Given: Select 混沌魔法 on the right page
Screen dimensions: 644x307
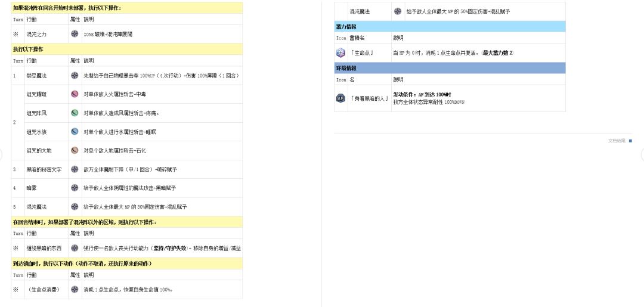Looking at the screenshot, I should (x=360, y=12).
